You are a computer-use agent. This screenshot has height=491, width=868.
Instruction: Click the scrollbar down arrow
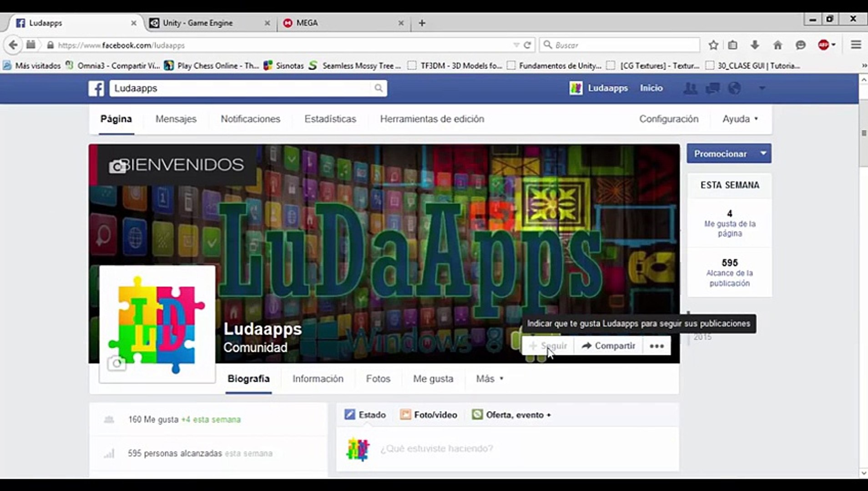863,473
